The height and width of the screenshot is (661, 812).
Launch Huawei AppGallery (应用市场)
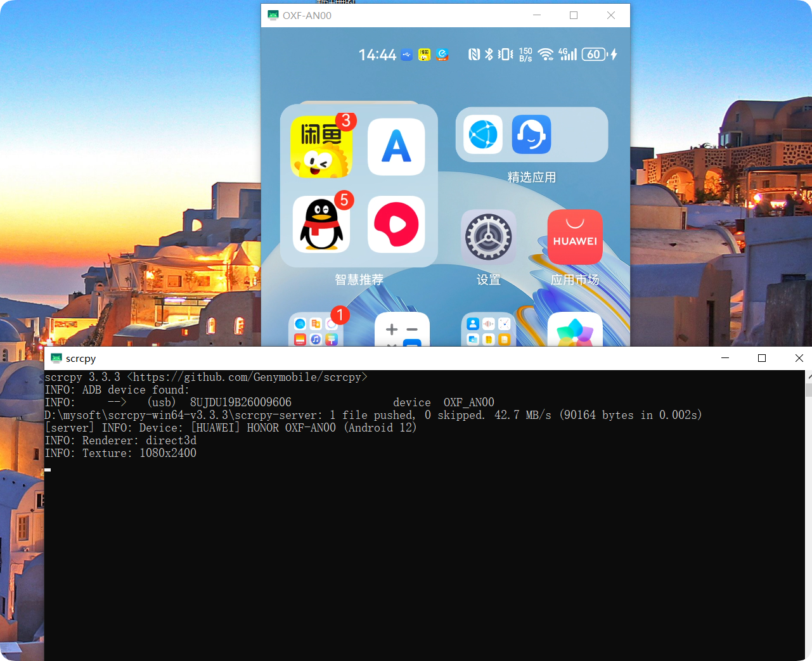coord(574,237)
